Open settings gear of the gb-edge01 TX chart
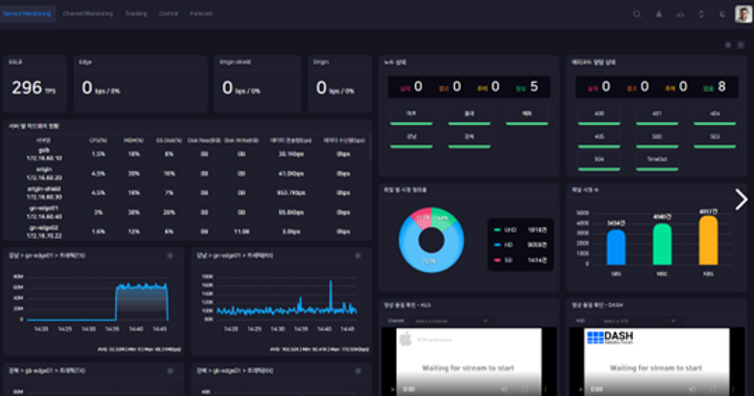 tap(170, 371)
